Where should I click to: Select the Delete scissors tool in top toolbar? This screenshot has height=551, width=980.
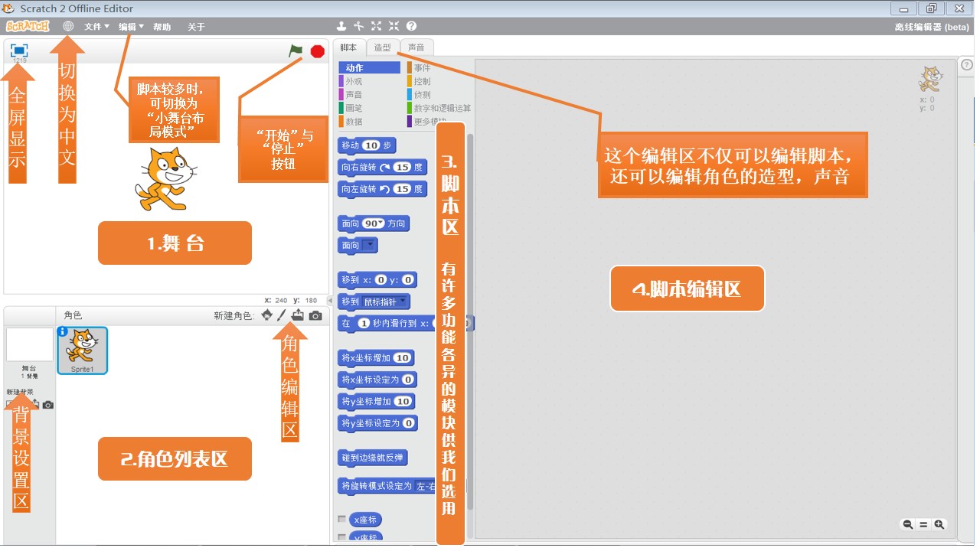pos(359,26)
